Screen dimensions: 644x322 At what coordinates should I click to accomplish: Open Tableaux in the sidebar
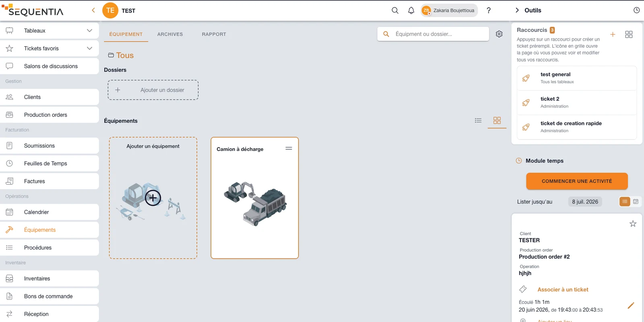point(49,31)
